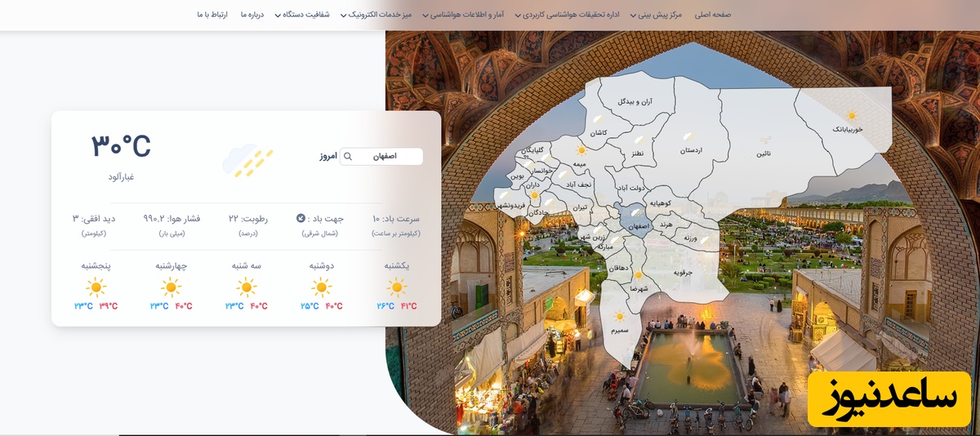Open the میز خدمات الکترونیک dropdown

(x=382, y=15)
